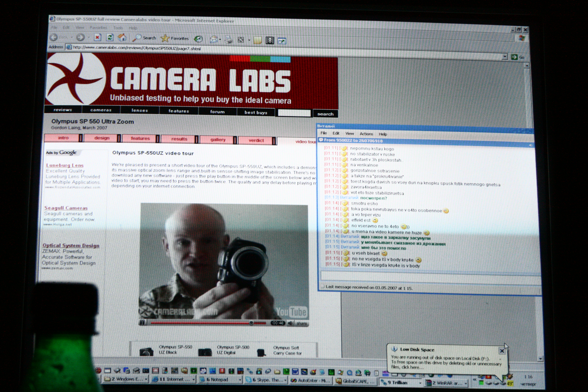This screenshot has width=588, height=392.
Task: Open the Olympus SP-550 UZ Black product link
Action: coord(175,350)
